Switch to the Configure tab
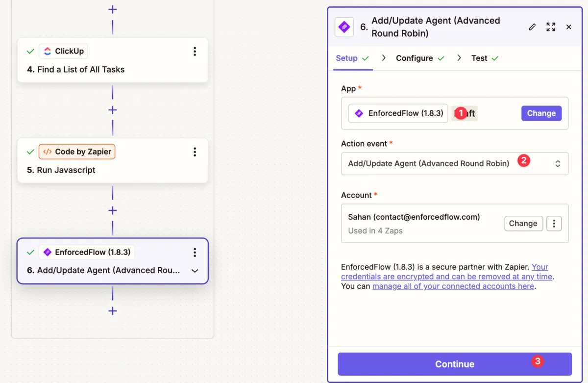This screenshot has height=383, width=588. tap(416, 58)
